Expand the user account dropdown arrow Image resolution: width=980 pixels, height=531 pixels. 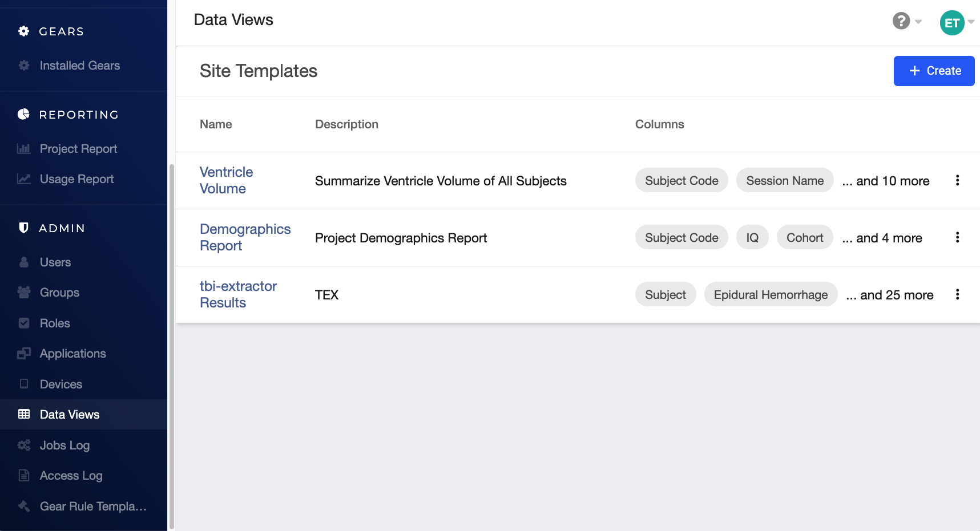971,22
